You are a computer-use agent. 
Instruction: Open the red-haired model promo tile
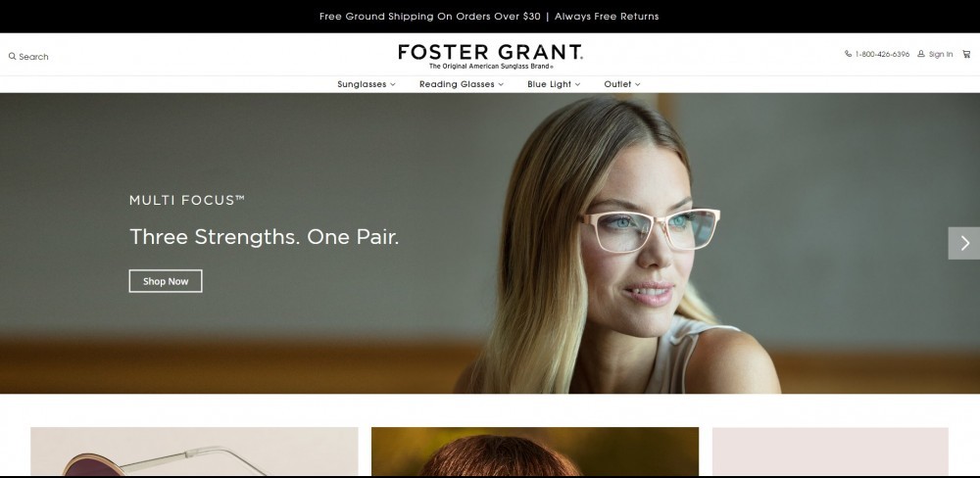pyautogui.click(x=535, y=452)
